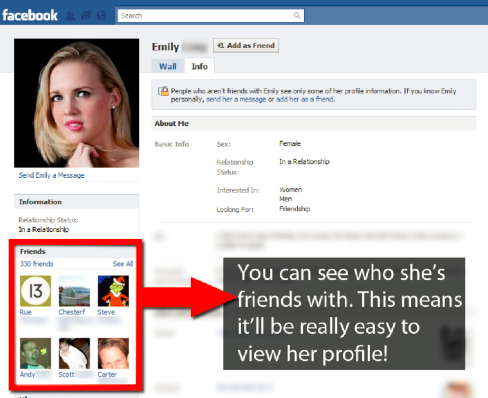
Task: Click the Rue name link
Action: [25, 312]
